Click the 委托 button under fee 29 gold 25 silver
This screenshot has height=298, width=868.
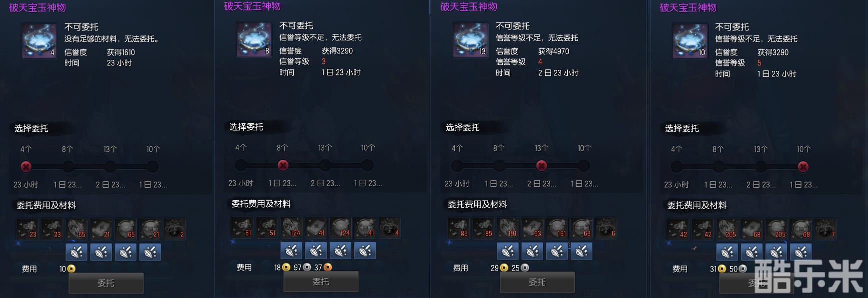tap(537, 282)
